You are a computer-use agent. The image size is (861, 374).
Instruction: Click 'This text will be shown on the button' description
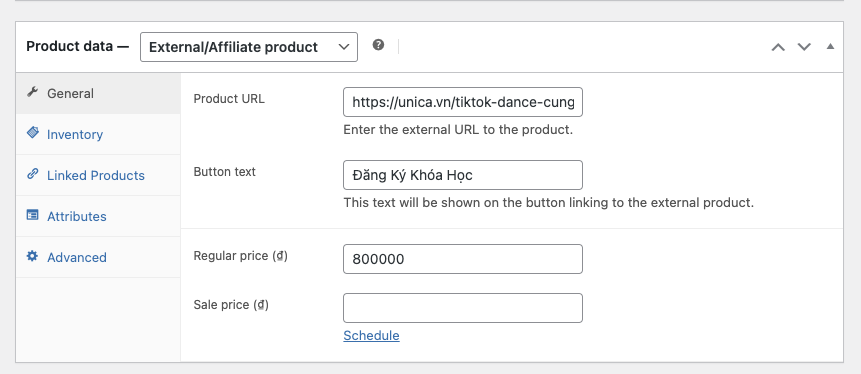pyautogui.click(x=549, y=203)
